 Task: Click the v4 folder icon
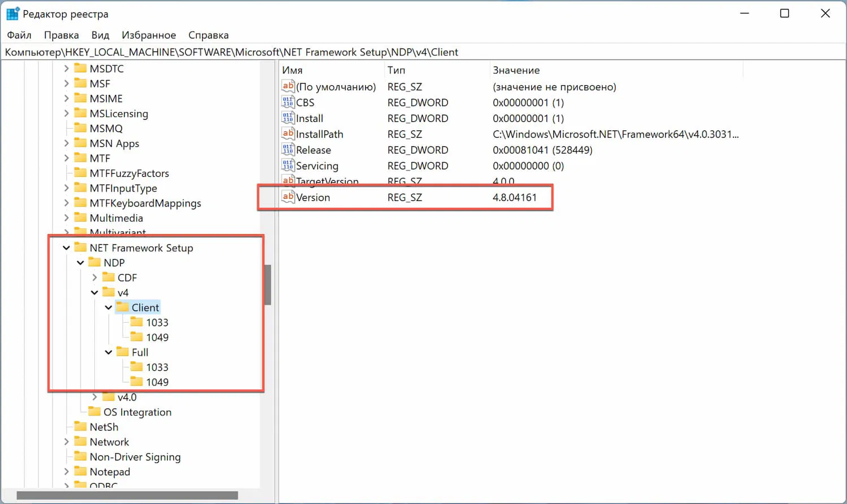pos(109,292)
